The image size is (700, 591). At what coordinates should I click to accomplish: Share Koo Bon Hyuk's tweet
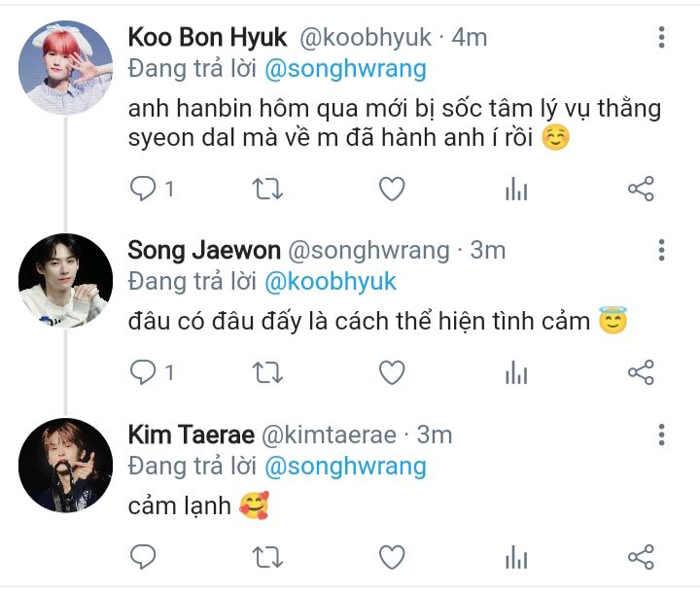641,189
